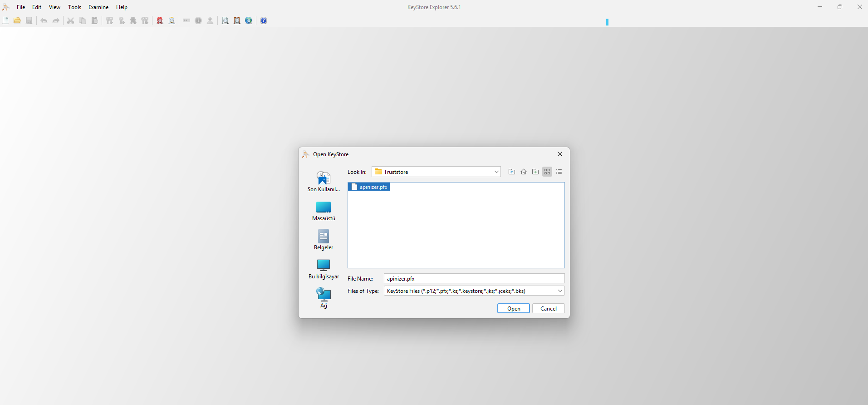The height and width of the screenshot is (405, 868).
Task: Click the Examine SSL globe icon
Action: (x=249, y=20)
